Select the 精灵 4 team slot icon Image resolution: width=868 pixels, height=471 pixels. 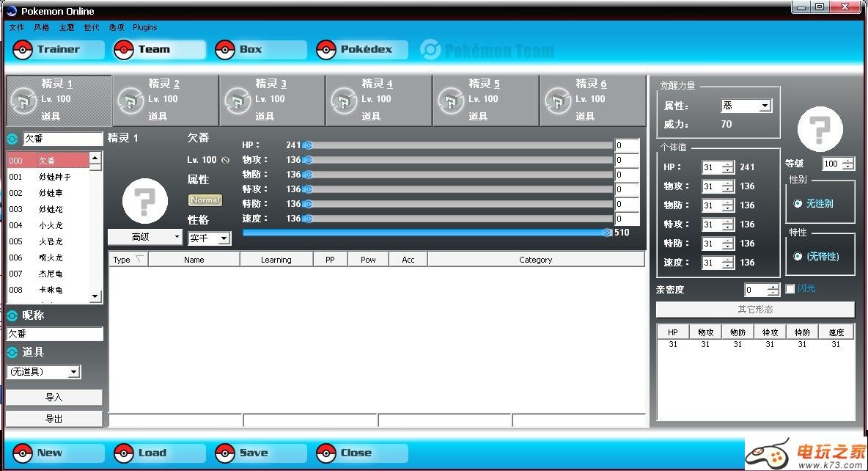[344, 101]
